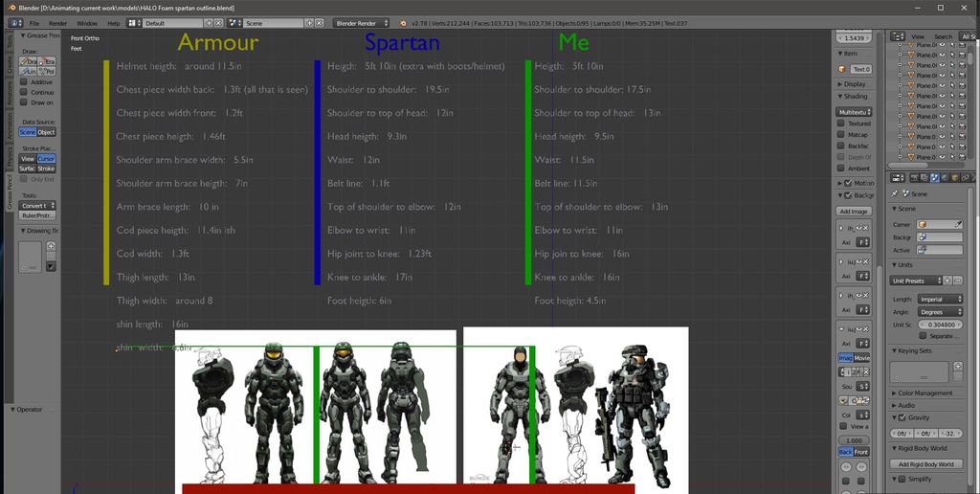
Task: Browse scenes icon beside Scene field
Action: 234,23
